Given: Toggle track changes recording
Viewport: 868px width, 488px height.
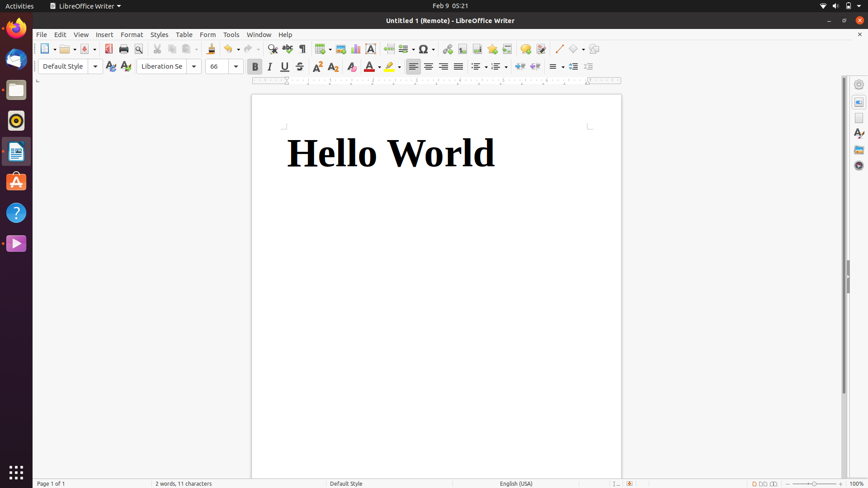Looking at the screenshot, I should (541, 49).
